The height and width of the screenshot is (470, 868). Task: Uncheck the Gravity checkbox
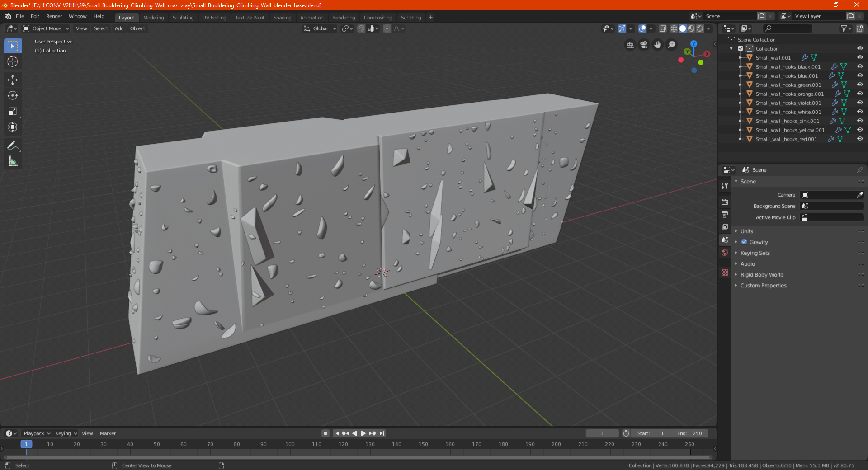pyautogui.click(x=744, y=242)
